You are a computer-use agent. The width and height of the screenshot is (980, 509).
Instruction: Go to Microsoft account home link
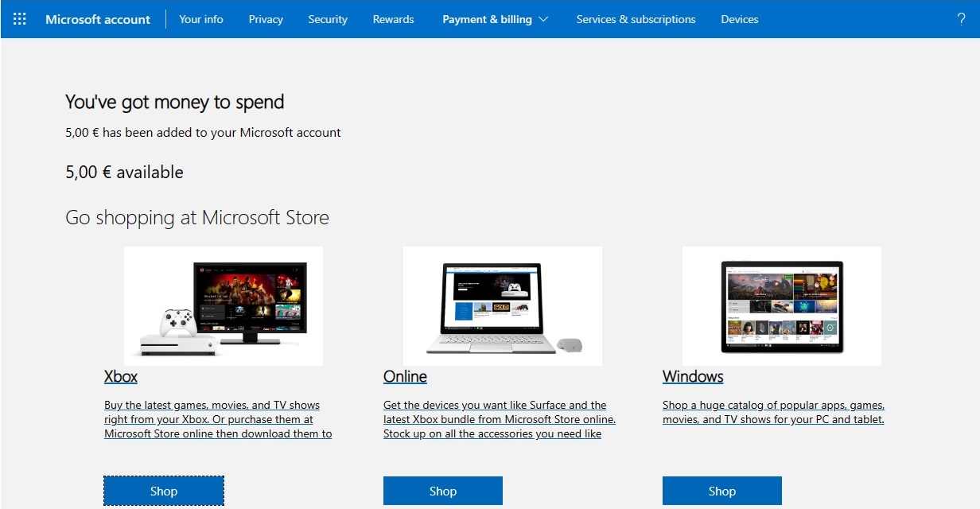[98, 19]
